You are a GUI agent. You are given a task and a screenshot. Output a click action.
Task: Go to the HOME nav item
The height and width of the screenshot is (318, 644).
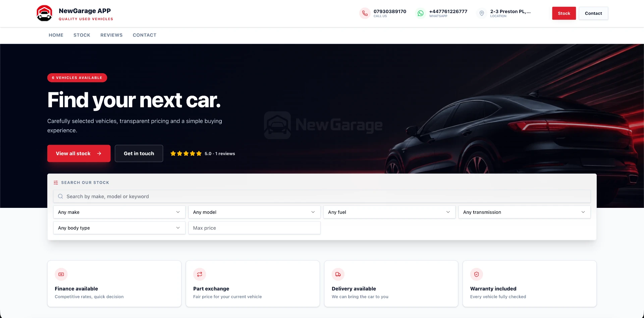[x=56, y=35]
